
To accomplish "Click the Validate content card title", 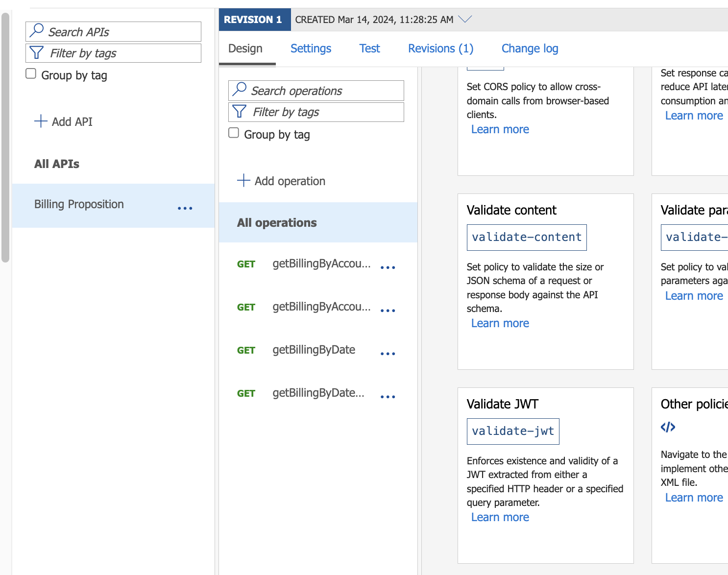I will pos(511,210).
